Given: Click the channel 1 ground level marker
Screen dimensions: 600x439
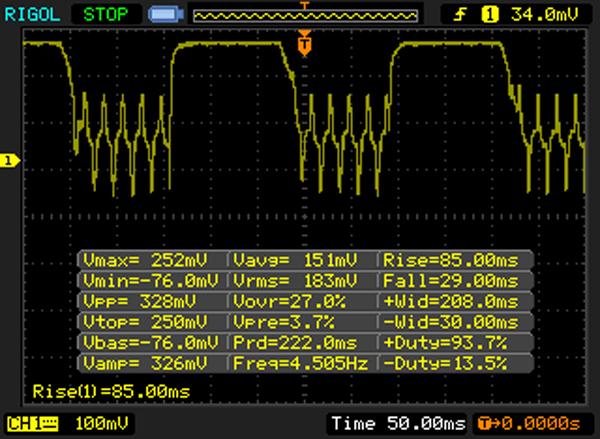Looking at the screenshot, I should [x=9, y=160].
